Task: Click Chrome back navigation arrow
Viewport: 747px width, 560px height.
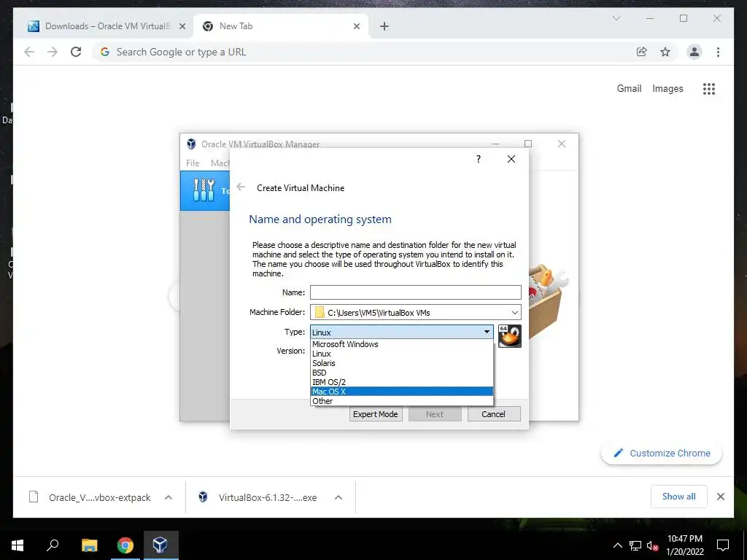Action: (x=29, y=52)
